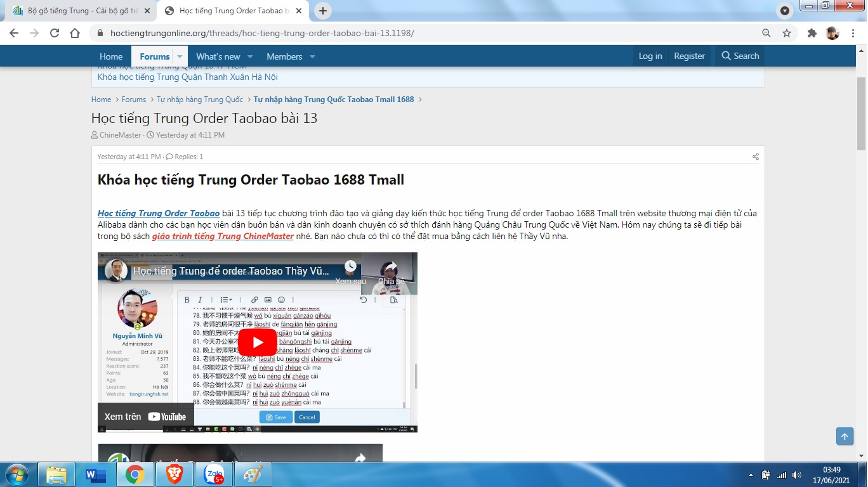The image size is (868, 487).
Task: Open the Chrome extensions puzzle icon
Action: (812, 33)
